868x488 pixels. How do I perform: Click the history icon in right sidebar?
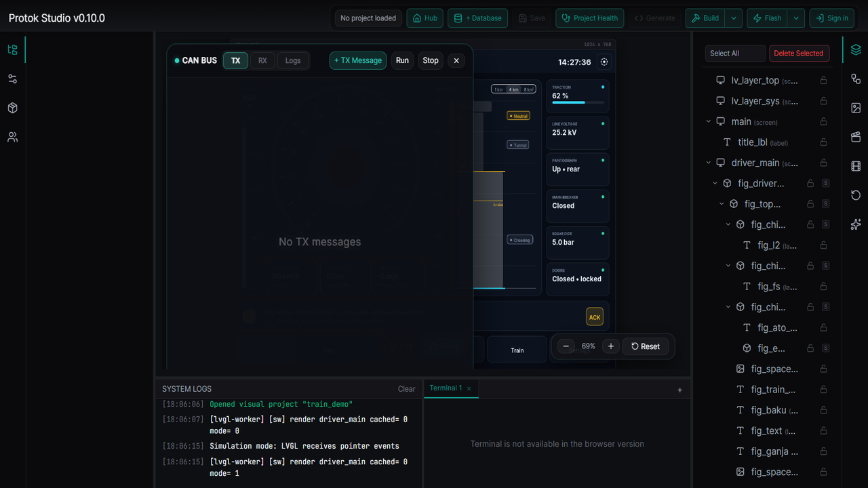[x=856, y=195]
